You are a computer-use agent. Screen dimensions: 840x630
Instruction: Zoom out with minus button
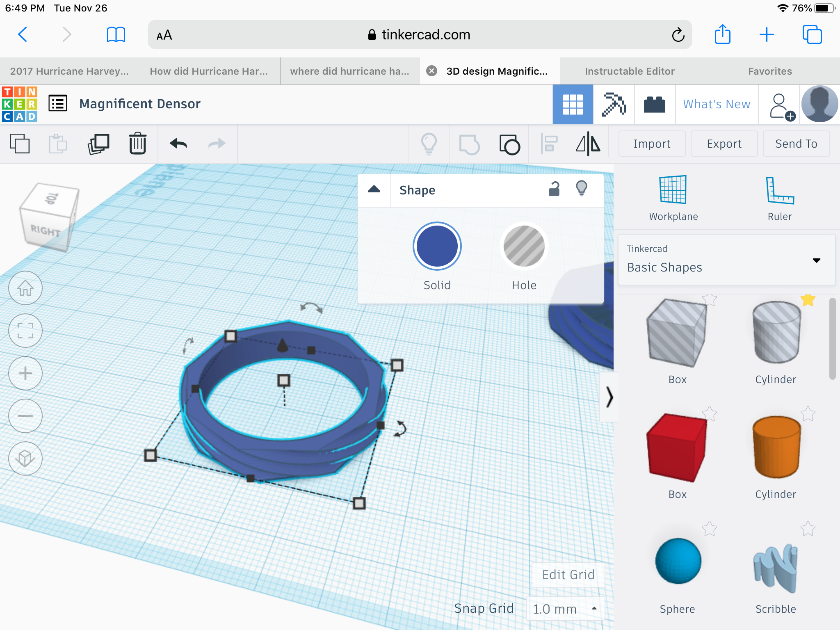coord(25,416)
